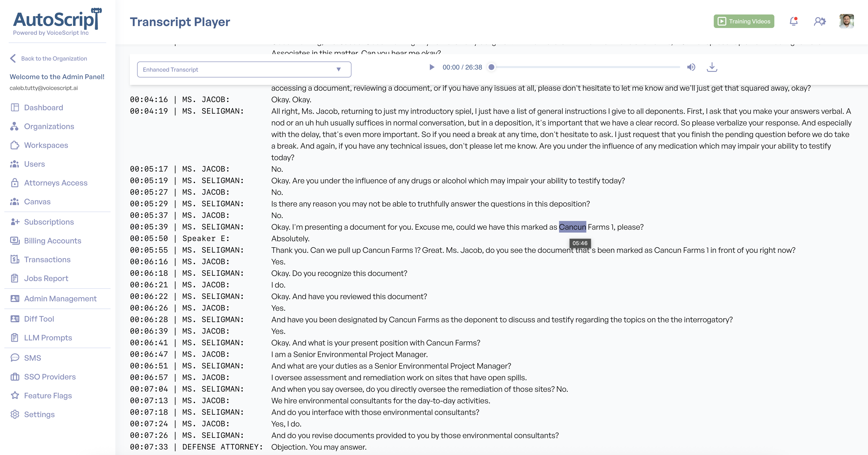Open the Users menu item

[x=34, y=164]
